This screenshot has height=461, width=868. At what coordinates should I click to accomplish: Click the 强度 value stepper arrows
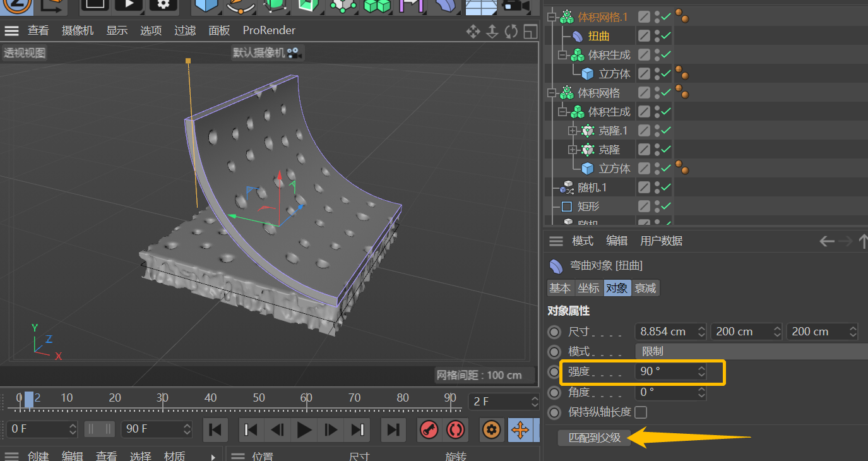point(701,372)
